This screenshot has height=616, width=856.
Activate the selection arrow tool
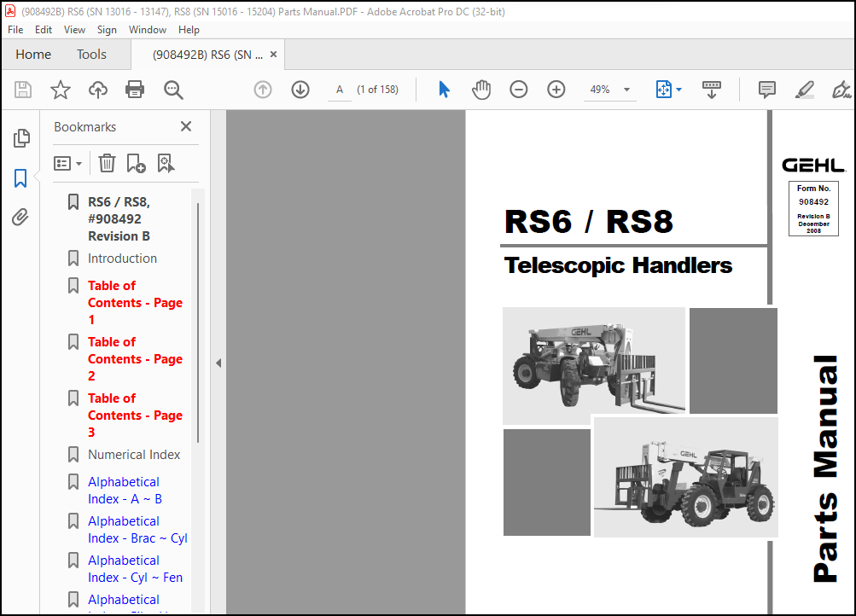444,90
